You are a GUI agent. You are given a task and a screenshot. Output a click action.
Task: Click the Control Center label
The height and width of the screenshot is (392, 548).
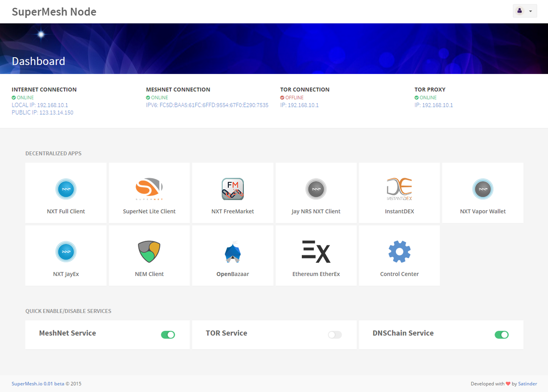[399, 274]
